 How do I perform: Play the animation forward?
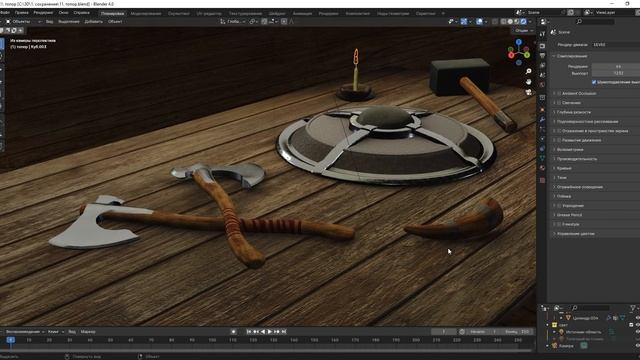pyautogui.click(x=270, y=332)
